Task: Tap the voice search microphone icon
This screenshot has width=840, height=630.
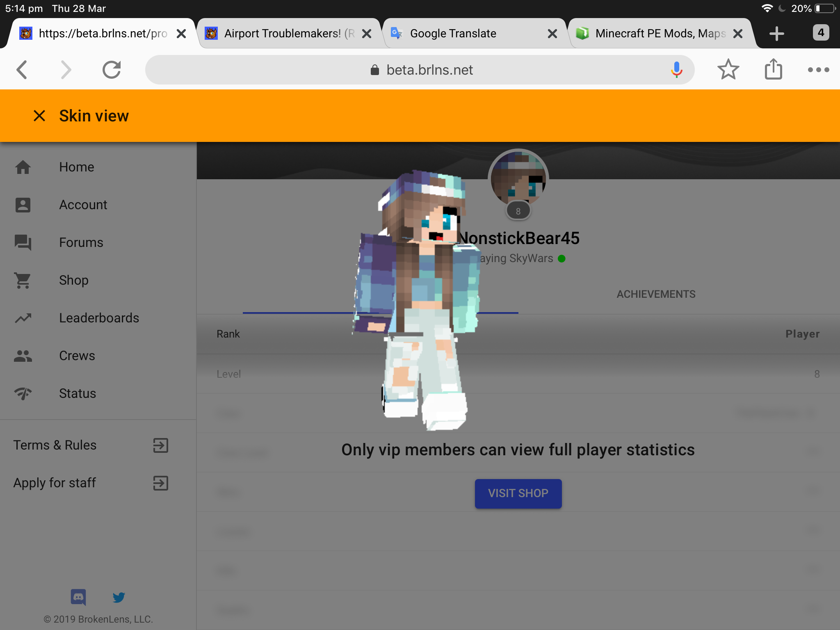Action: point(676,70)
